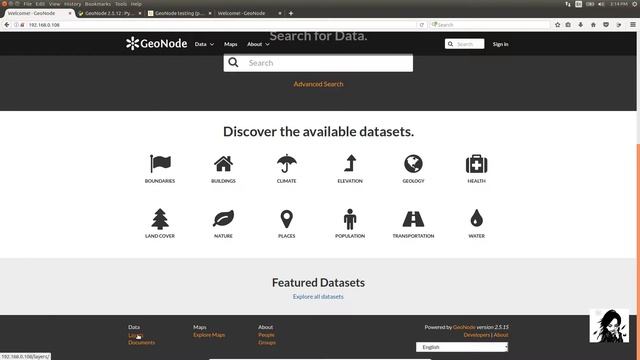The height and width of the screenshot is (360, 640).
Task: Open the Firefox View menu
Action: [x=54, y=4]
